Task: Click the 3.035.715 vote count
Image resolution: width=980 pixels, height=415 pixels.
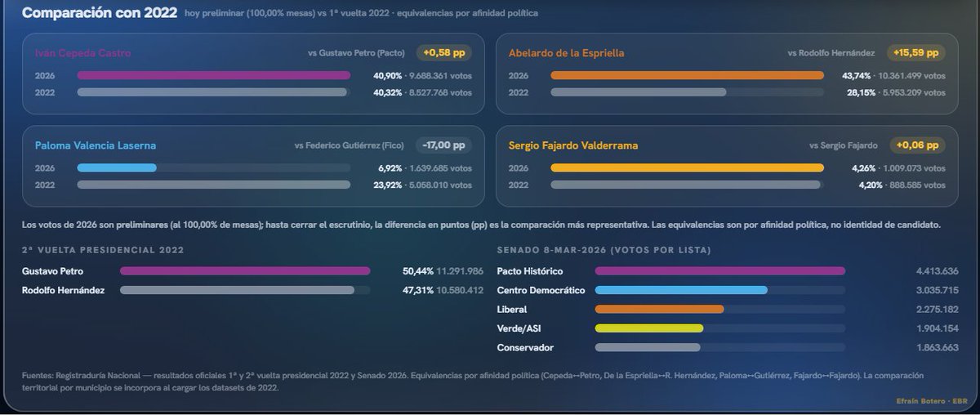Action: tap(937, 290)
